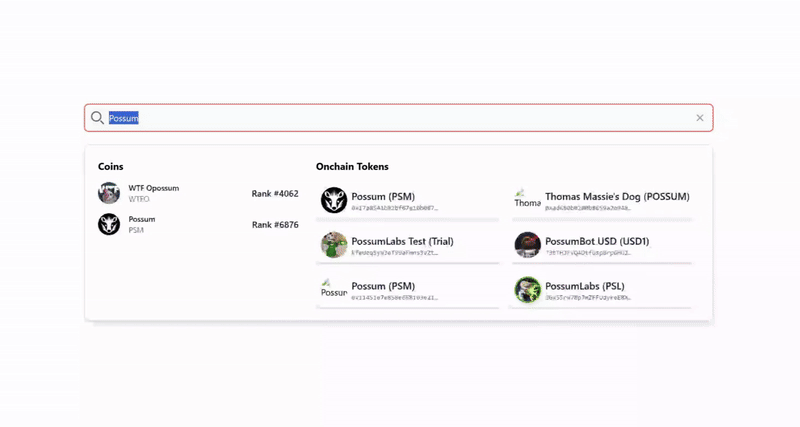Viewport: 800px width, 427px height.
Task: Click the first onchain Possum (PSM) skull logo
Action: click(334, 200)
